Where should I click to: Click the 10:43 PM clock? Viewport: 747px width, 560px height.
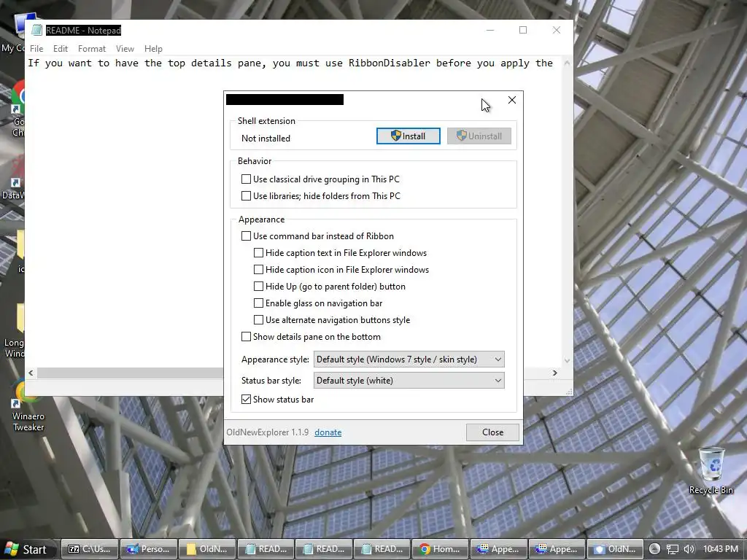[720, 550]
